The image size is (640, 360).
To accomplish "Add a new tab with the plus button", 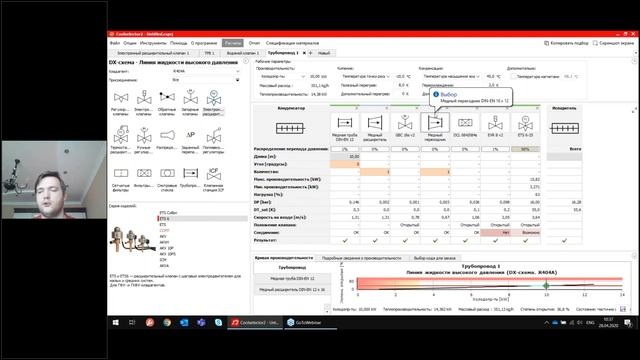I will click(311, 53).
